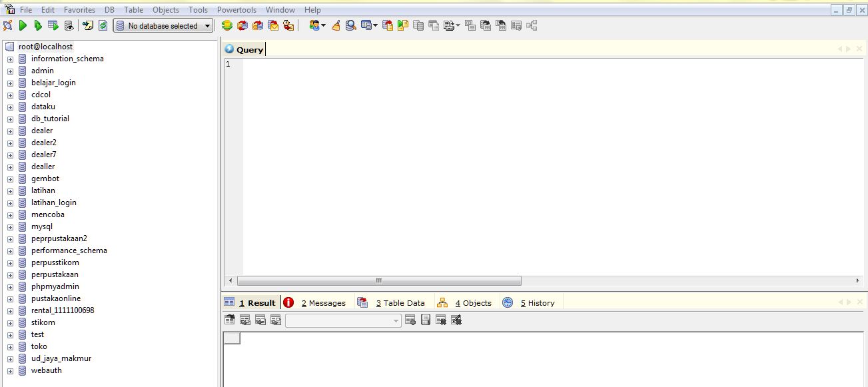This screenshot has width=868, height=387.
Task: Expand the stikom database node
Action: click(10, 323)
